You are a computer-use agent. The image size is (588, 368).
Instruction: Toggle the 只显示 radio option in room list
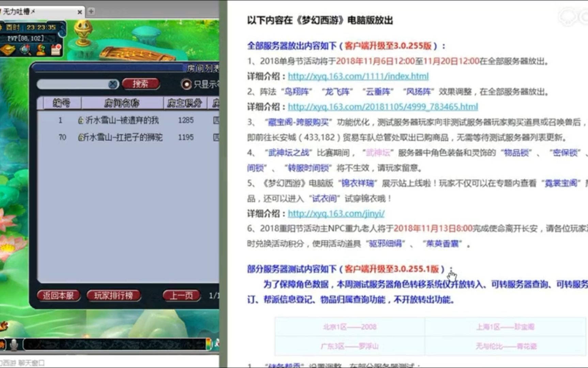pyautogui.click(x=186, y=84)
